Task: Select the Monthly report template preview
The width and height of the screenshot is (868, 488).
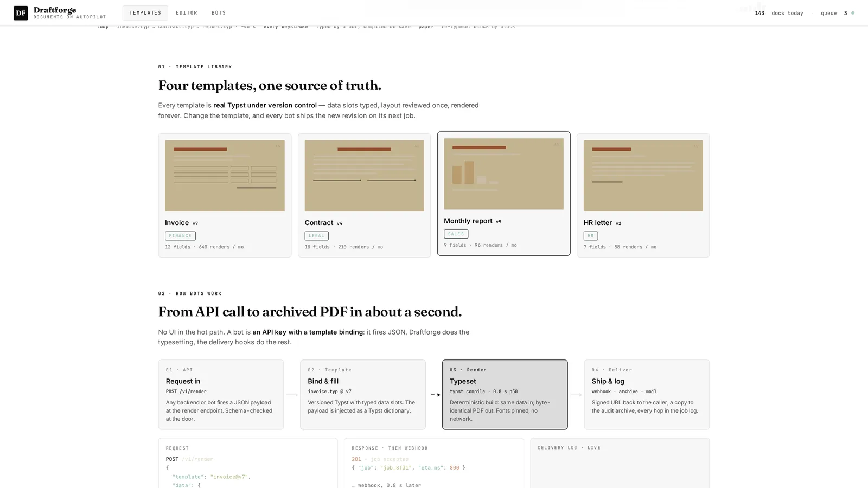Action: coord(503,174)
